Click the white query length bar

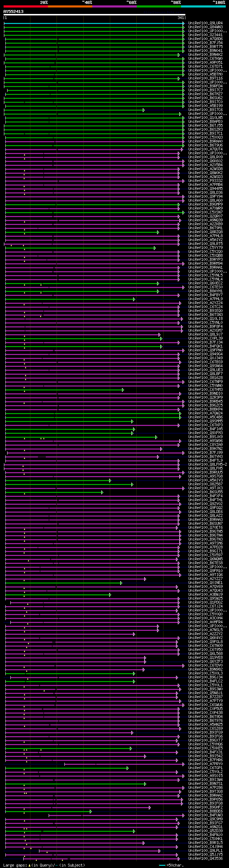(94, 15)
